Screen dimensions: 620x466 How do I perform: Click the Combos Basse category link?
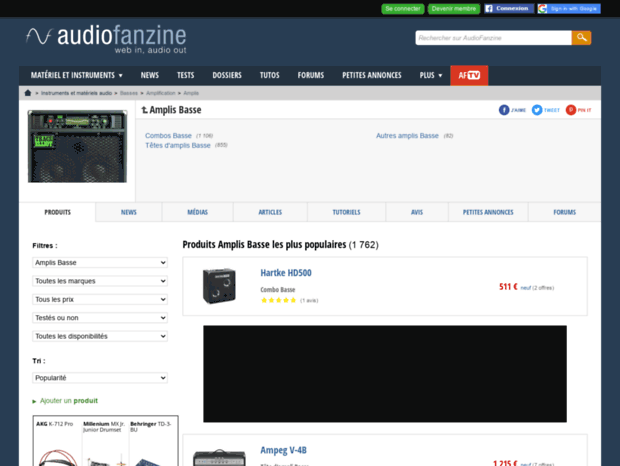[x=168, y=135]
